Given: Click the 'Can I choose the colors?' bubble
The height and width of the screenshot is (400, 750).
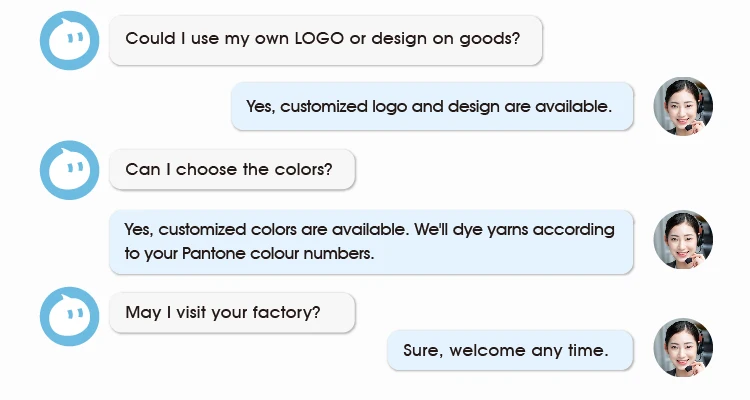Looking at the screenshot, I should [232, 169].
